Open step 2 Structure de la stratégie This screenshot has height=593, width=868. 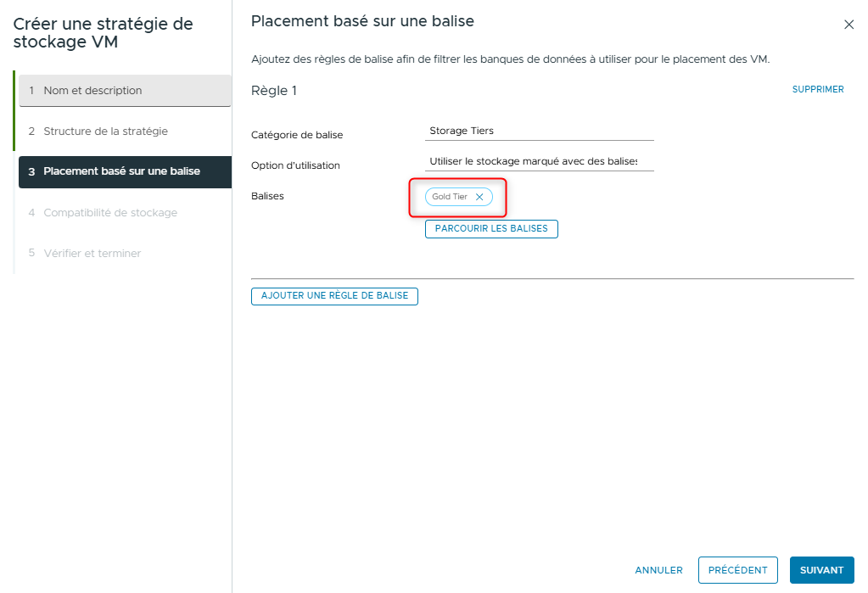coord(124,131)
